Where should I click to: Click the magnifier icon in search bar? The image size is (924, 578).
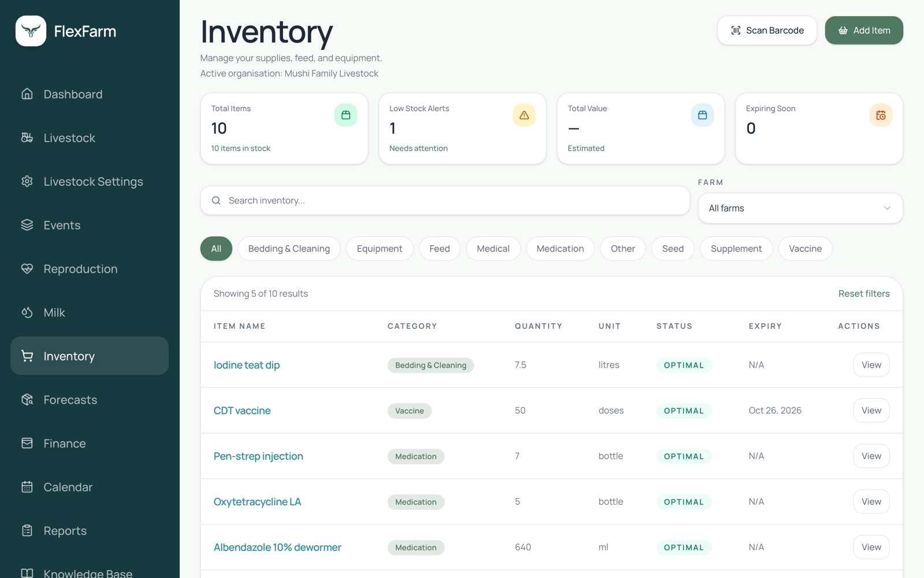pyautogui.click(x=216, y=201)
